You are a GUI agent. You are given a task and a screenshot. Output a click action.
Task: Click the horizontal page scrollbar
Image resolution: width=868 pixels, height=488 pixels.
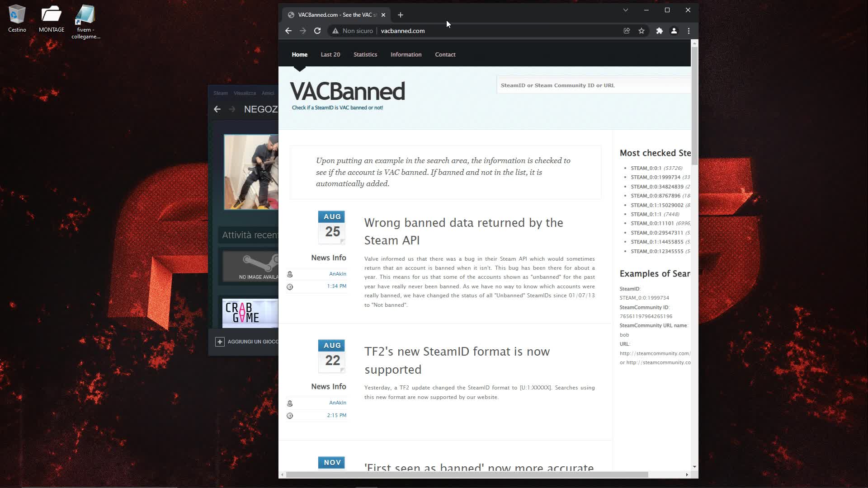coord(467,474)
